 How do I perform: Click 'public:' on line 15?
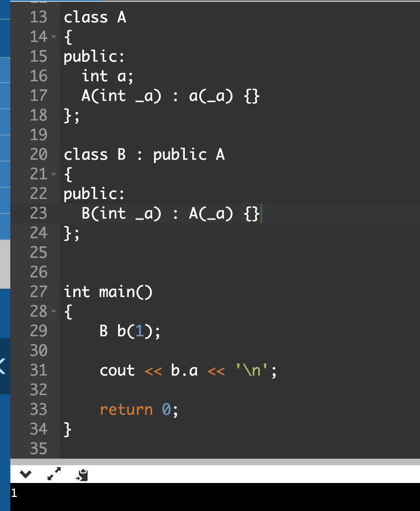(94, 57)
